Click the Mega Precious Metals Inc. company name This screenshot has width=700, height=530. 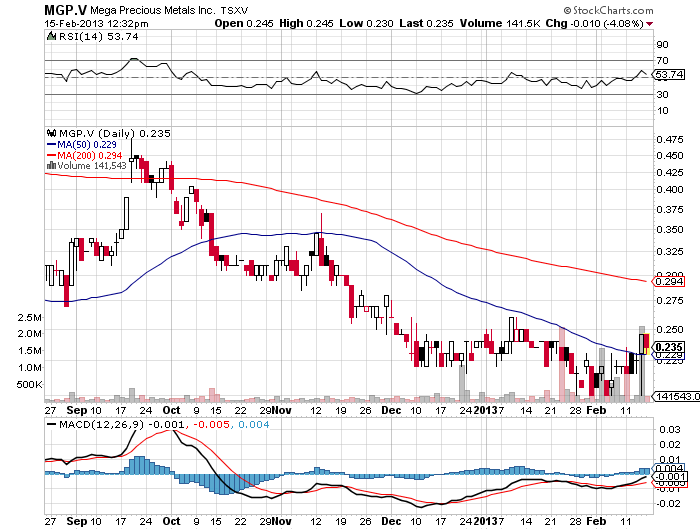[153, 10]
